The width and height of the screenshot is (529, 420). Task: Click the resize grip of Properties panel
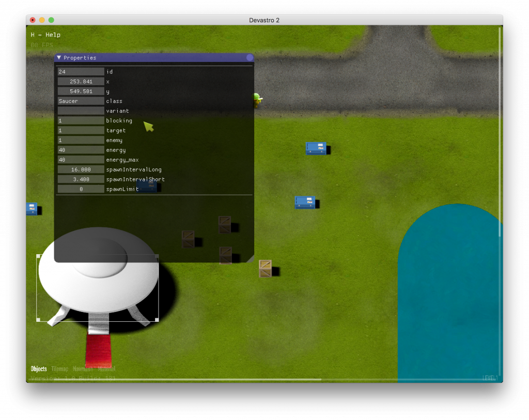pos(251,259)
